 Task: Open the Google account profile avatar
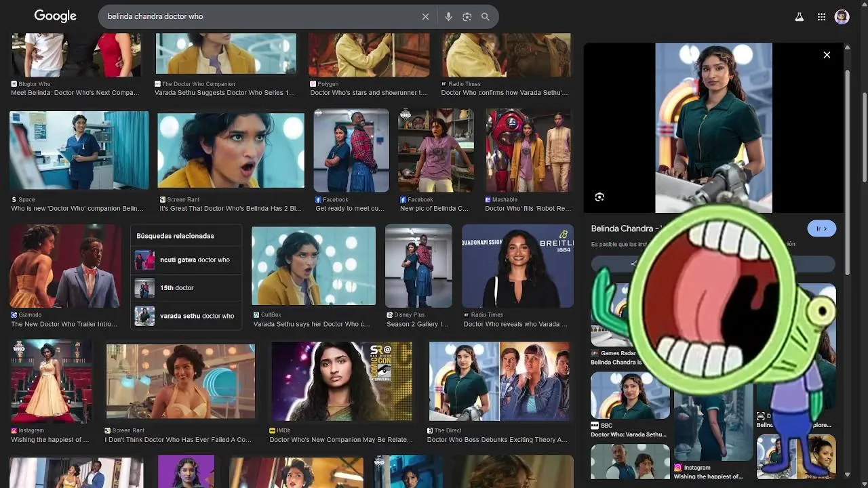842,17
